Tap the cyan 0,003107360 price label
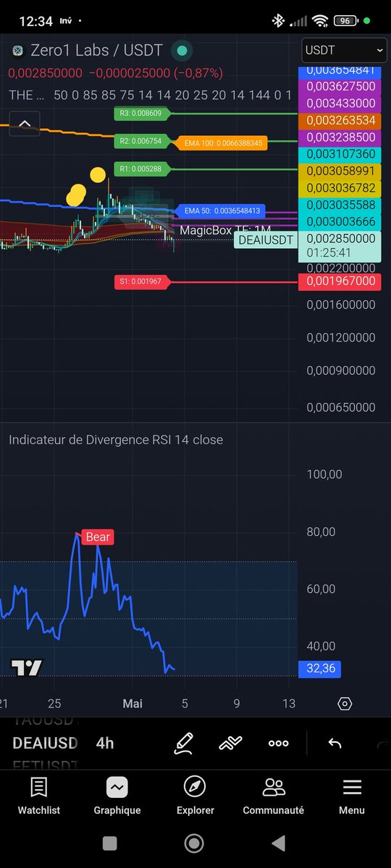Screen dimensions: 391x868 [x=340, y=154]
